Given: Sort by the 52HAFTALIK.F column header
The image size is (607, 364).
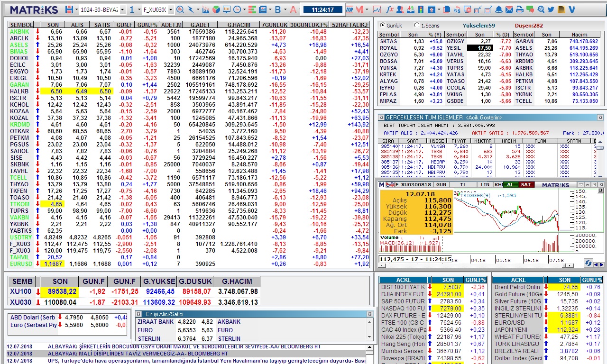Looking at the screenshot, I should tap(350, 25).
